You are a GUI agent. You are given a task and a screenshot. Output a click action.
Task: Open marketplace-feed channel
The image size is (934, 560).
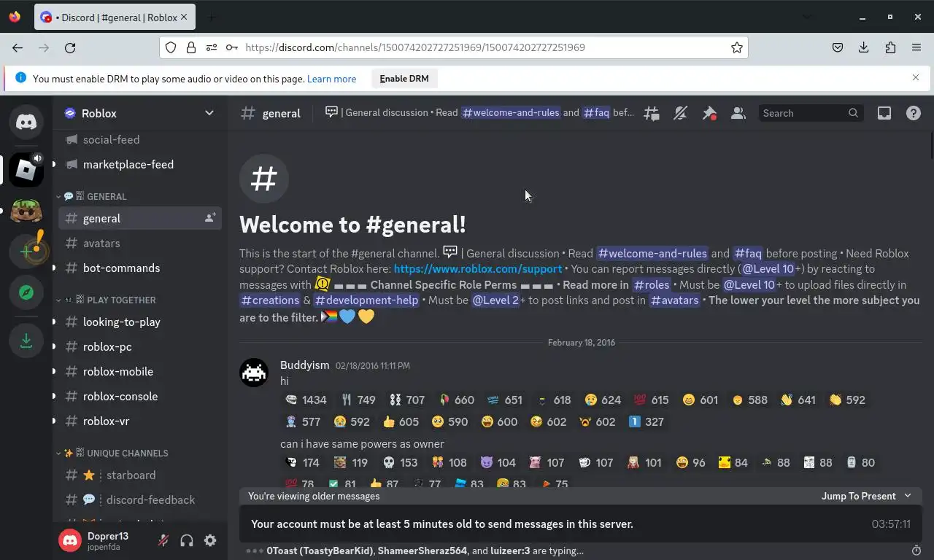point(139,164)
